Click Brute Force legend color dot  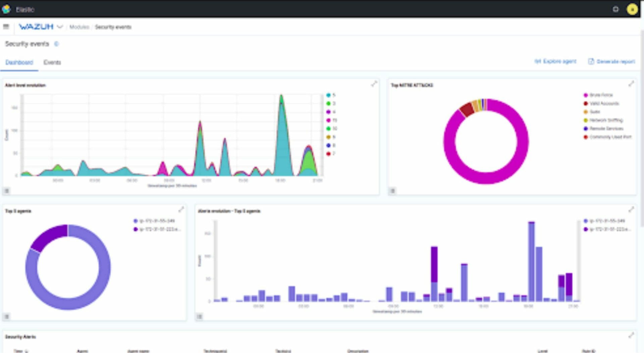(x=586, y=95)
